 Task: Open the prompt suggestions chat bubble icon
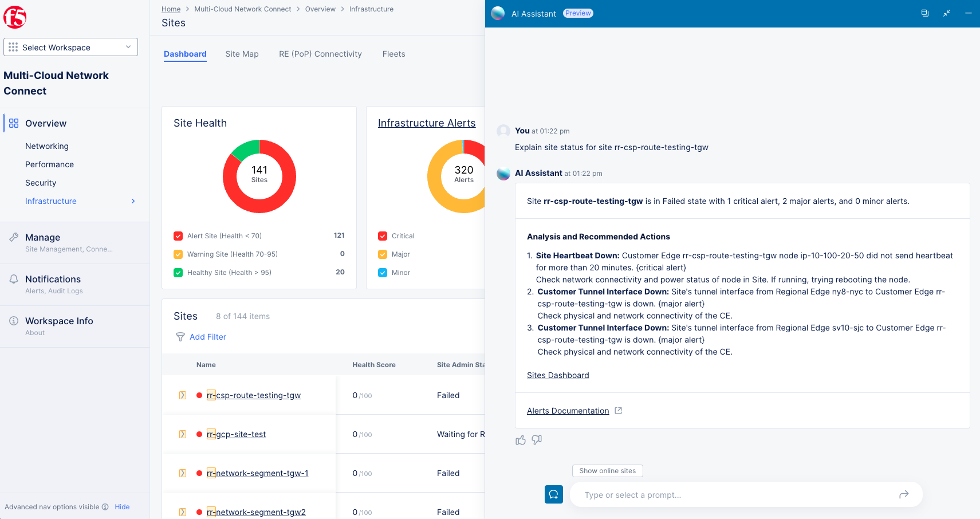553,494
